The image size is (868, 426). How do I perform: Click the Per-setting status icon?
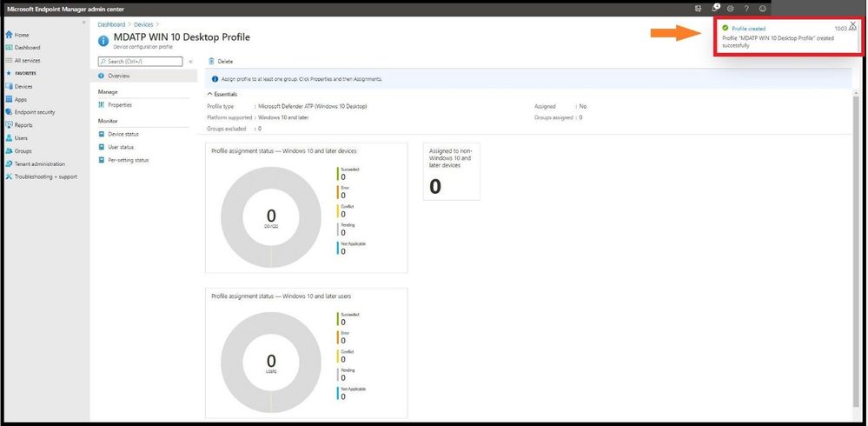click(102, 160)
